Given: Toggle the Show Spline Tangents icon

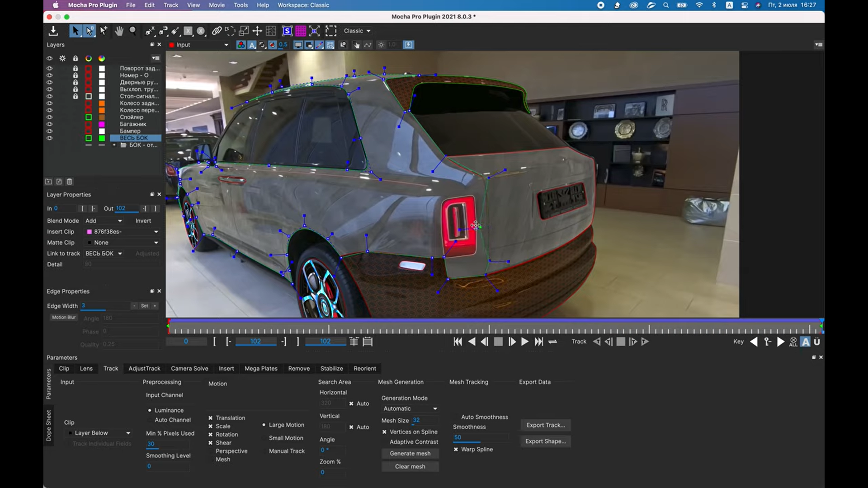Looking at the screenshot, I should (x=320, y=45).
